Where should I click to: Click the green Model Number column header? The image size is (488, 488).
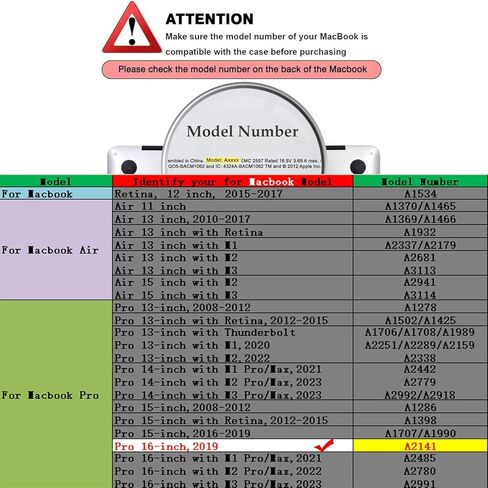tap(420, 181)
